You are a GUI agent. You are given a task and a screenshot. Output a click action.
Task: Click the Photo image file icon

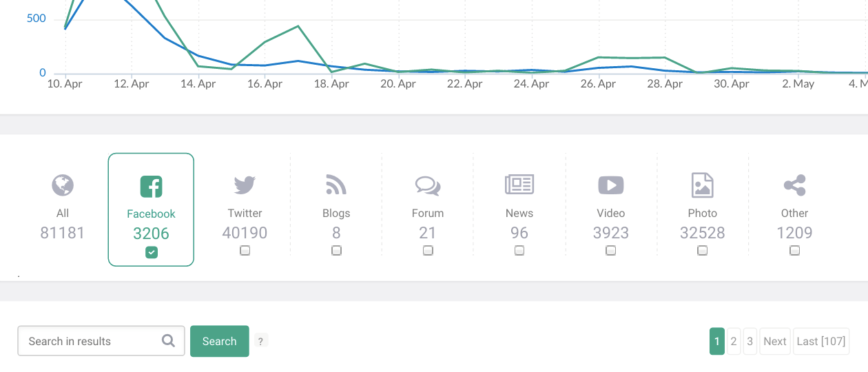tap(702, 185)
